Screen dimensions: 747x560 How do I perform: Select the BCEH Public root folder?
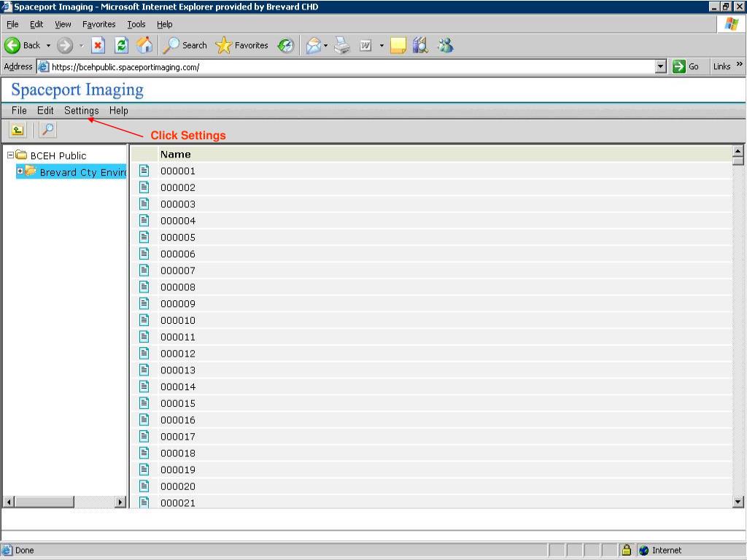tap(58, 156)
